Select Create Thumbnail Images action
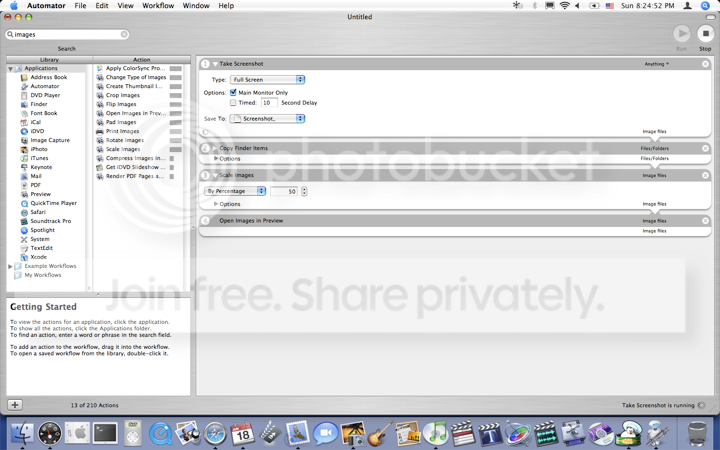The image size is (720, 450). pyautogui.click(x=134, y=86)
